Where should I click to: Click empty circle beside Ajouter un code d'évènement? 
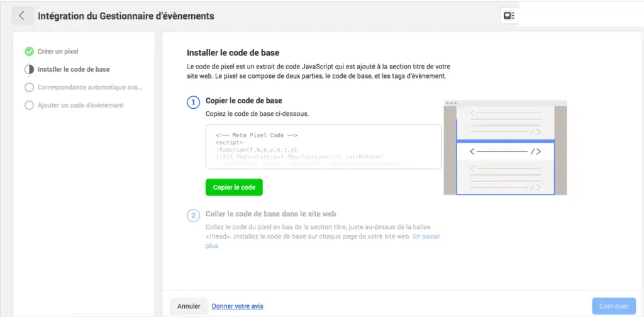29,105
